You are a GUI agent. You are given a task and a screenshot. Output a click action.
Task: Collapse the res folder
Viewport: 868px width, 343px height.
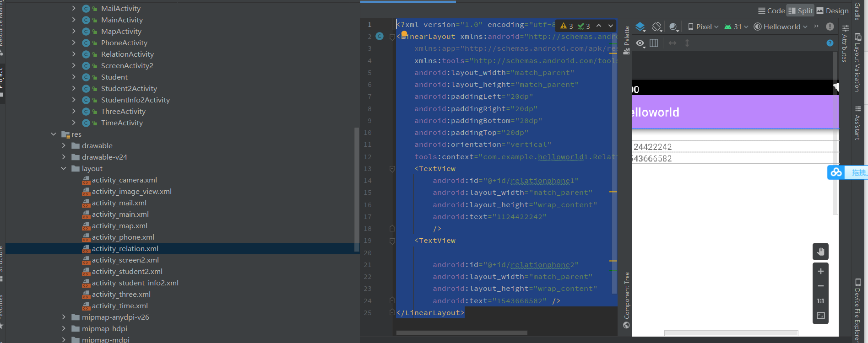[54, 134]
